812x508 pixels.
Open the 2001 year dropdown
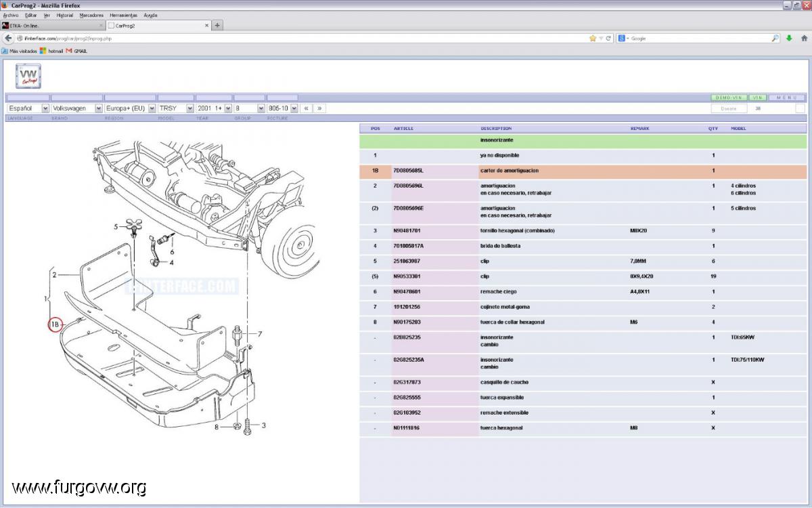(x=215, y=108)
